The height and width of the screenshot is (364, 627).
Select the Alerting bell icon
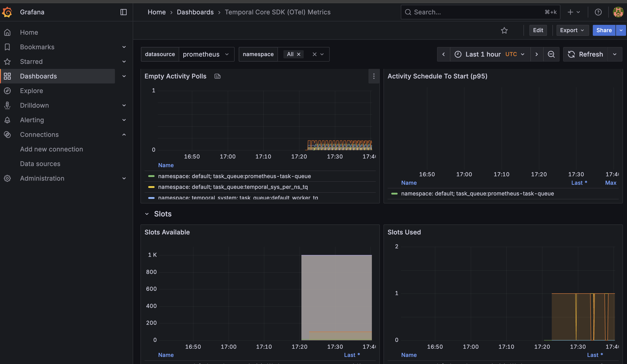(7, 120)
